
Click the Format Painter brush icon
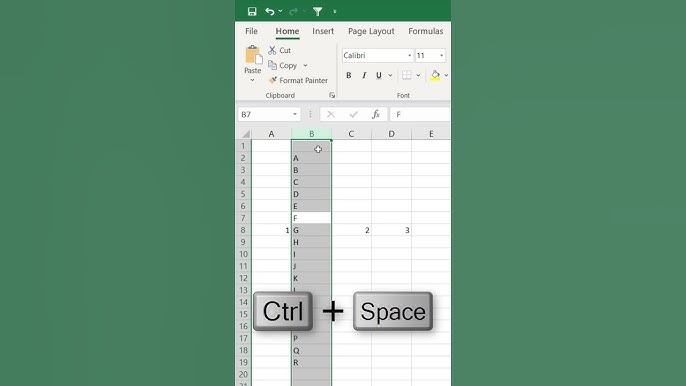[x=273, y=80]
